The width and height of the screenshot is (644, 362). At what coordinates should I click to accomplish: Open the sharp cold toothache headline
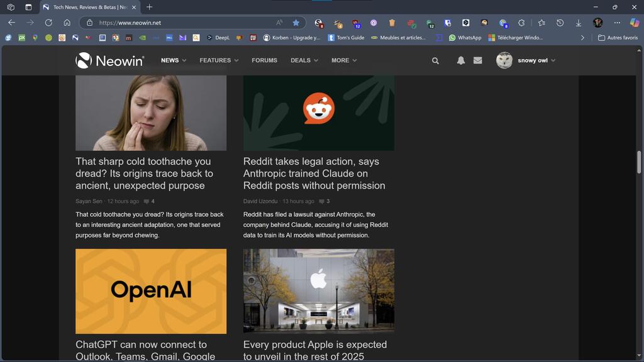(144, 173)
